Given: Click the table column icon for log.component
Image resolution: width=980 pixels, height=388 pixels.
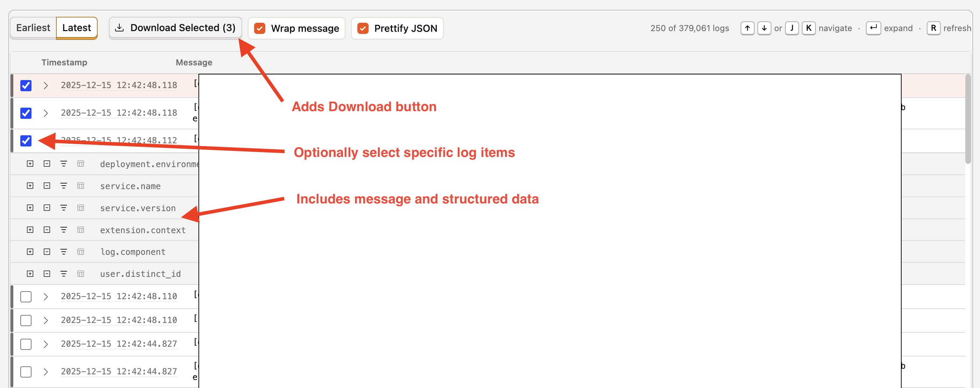Looking at the screenshot, I should tap(80, 252).
